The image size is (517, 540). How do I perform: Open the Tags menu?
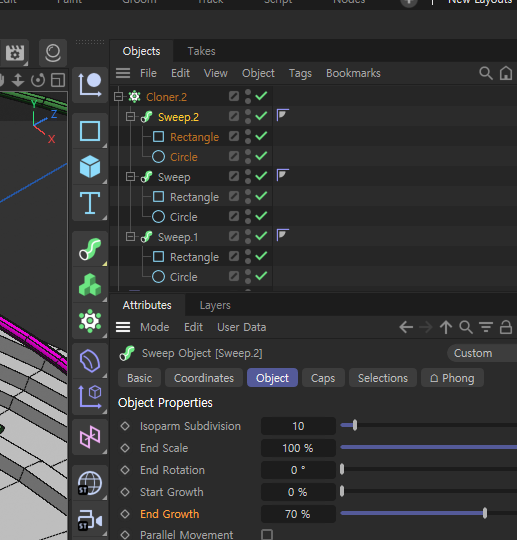pyautogui.click(x=300, y=73)
